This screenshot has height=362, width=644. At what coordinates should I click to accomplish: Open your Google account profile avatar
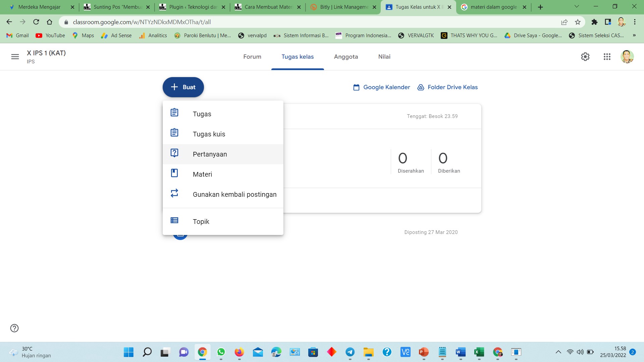627,56
